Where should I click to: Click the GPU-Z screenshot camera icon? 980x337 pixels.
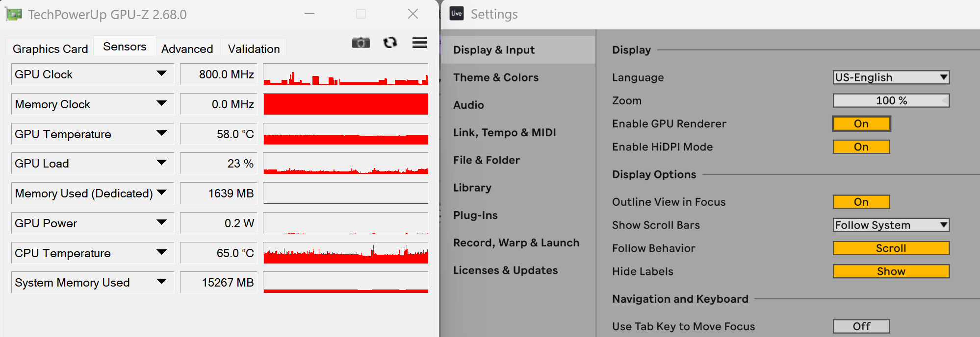pyautogui.click(x=361, y=43)
